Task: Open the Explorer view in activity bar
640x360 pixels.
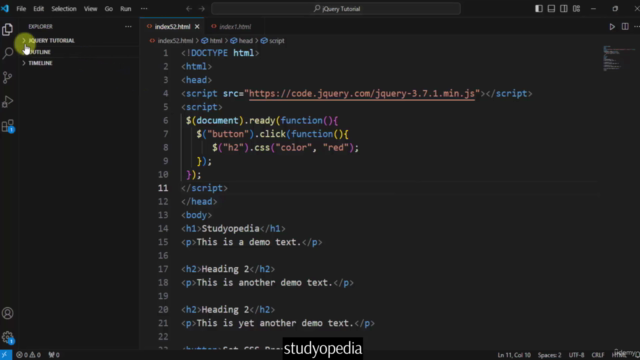Action: [7, 29]
